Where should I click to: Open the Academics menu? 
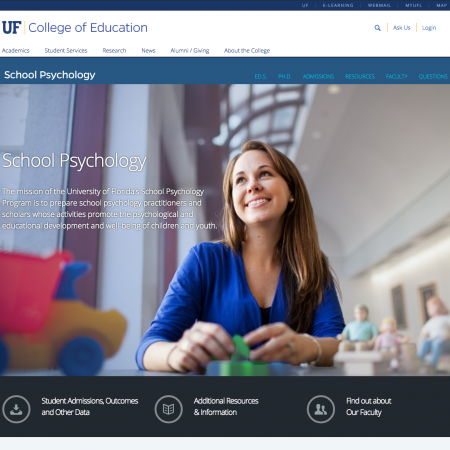(16, 51)
